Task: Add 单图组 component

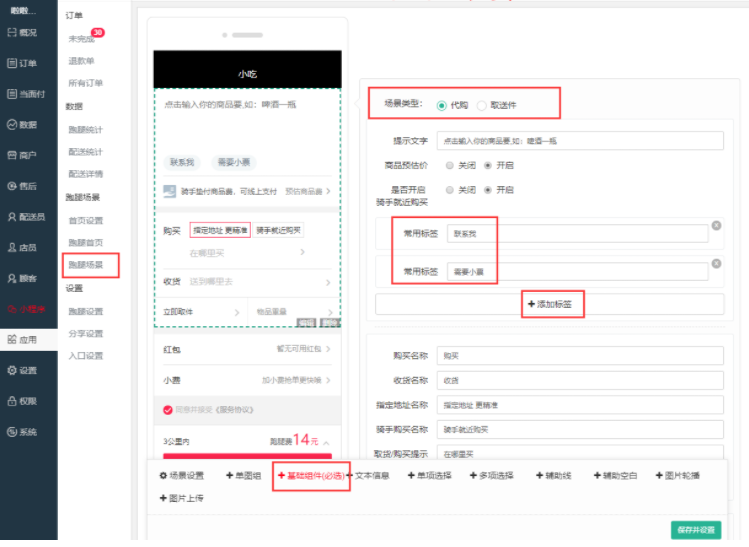Action: (x=244, y=475)
